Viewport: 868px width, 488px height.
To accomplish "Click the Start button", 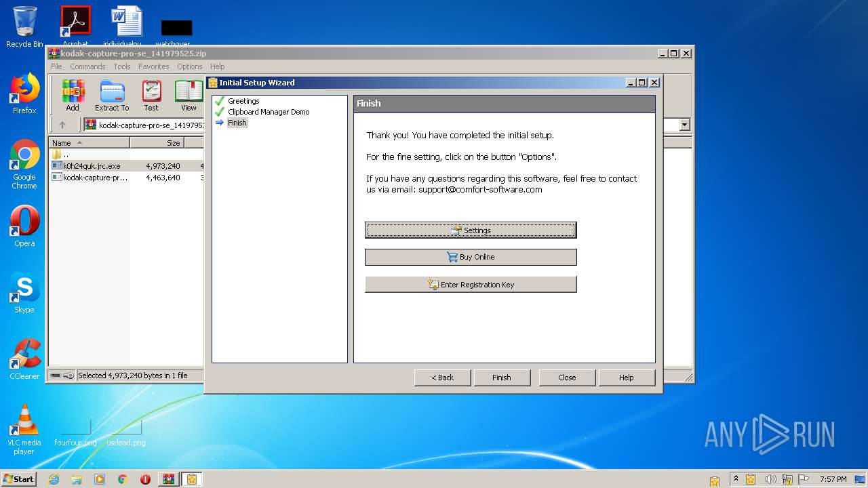I will [19, 479].
